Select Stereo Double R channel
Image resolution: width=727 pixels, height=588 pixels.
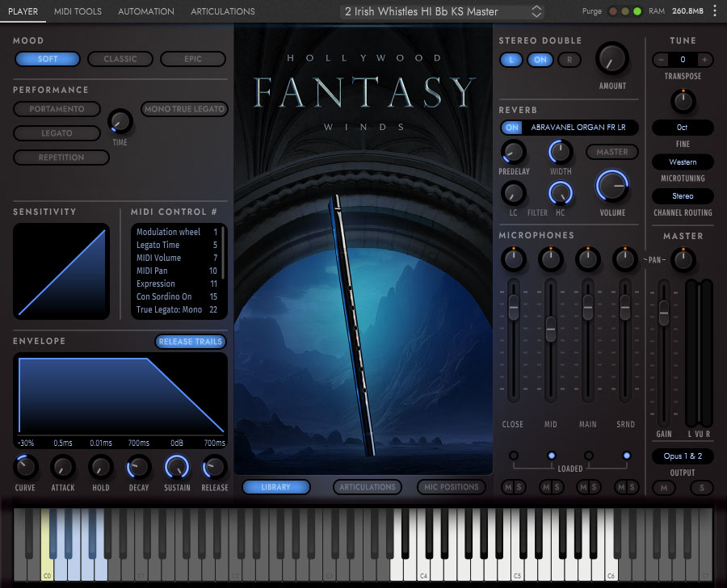tap(569, 59)
